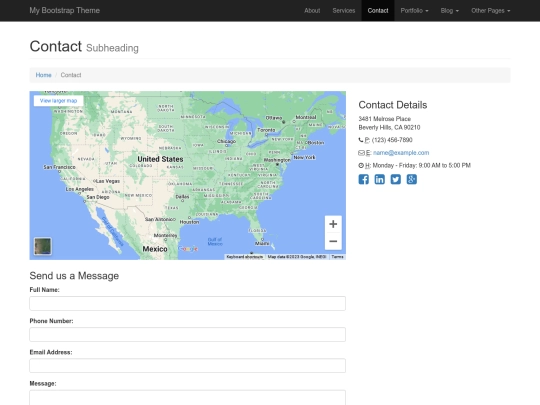Click the Las Vegas label on map
This screenshot has width=540, height=405.
point(108,181)
